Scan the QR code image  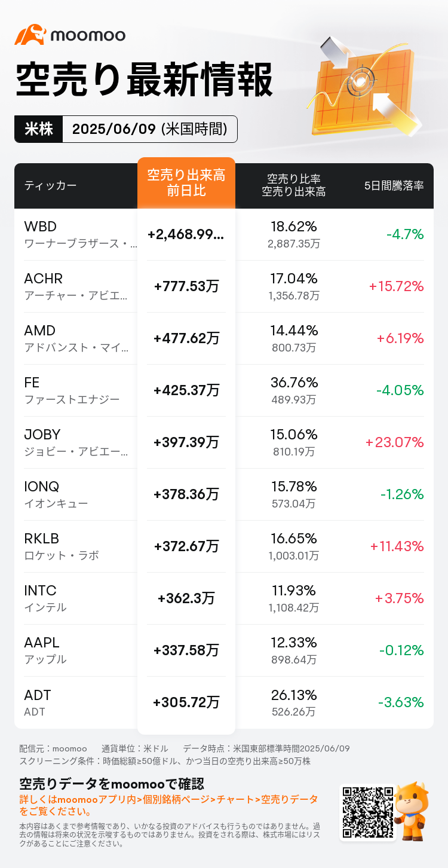pyautogui.click(x=367, y=812)
